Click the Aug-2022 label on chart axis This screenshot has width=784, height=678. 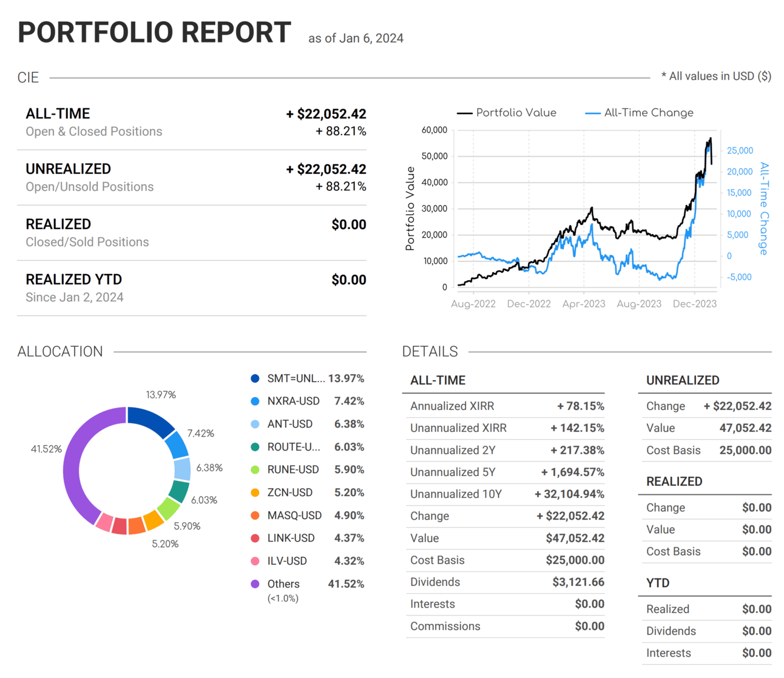473,304
